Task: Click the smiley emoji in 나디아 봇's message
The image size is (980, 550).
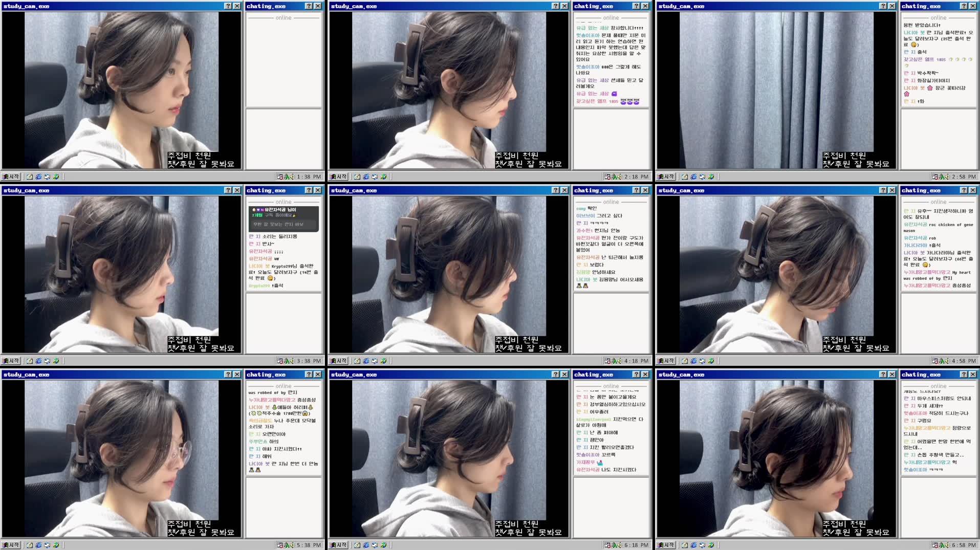Action: point(271,278)
